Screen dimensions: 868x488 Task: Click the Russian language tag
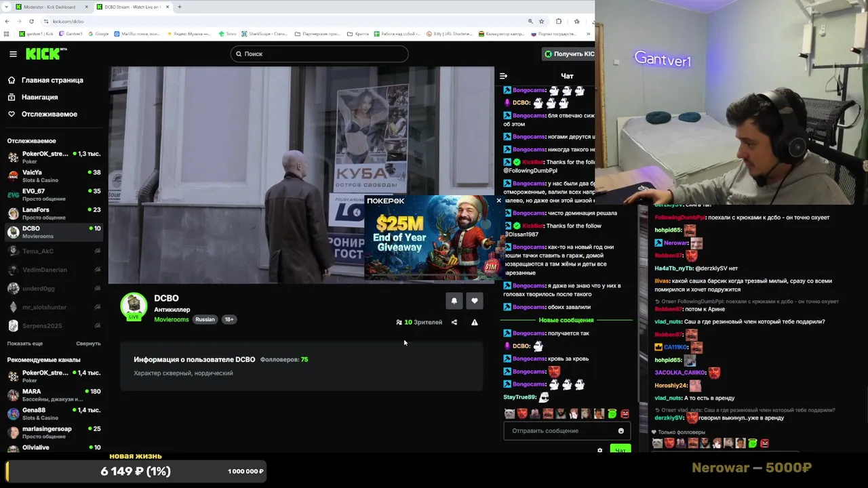point(205,319)
